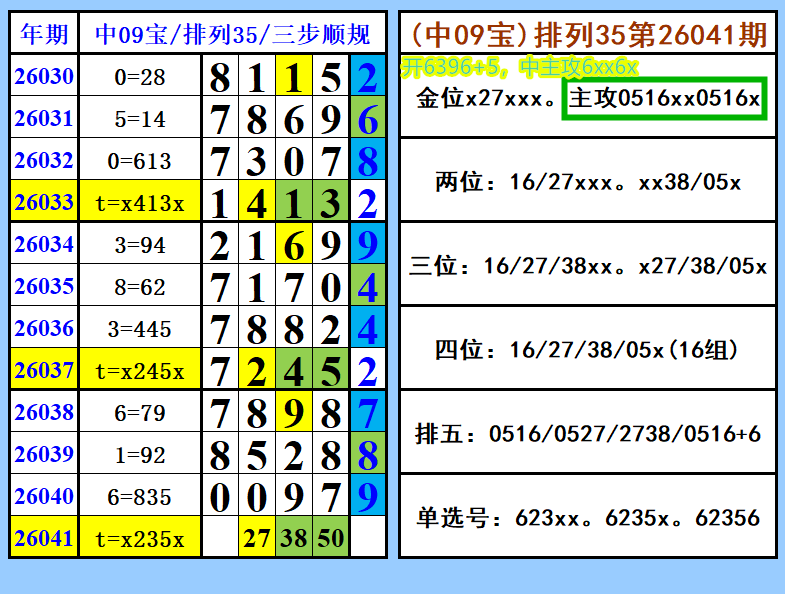This screenshot has height=594, width=785.
Task: Click the t=x413x formula cell
Action: [x=140, y=202]
